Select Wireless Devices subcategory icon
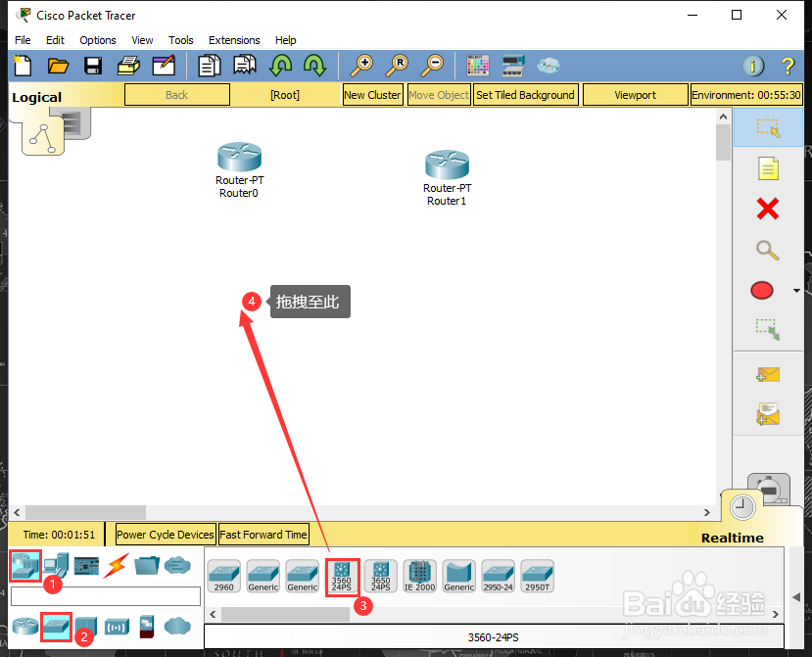Viewport: 812px width, 657px height. [117, 627]
